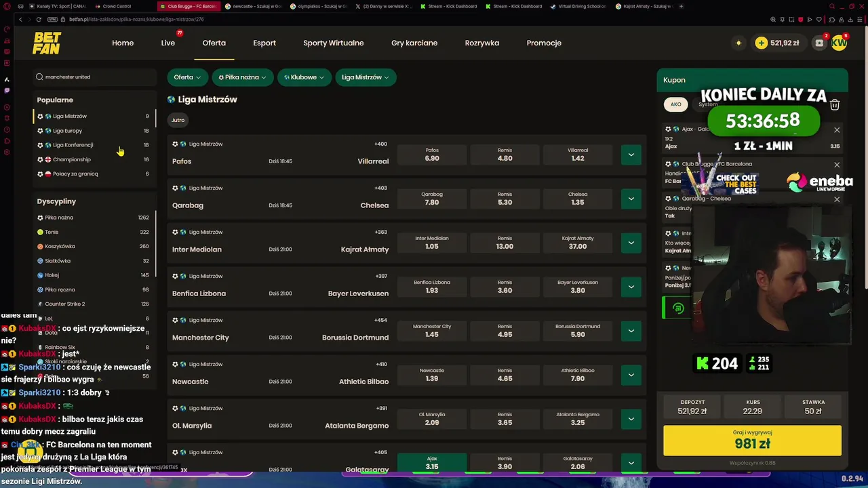Image resolution: width=868 pixels, height=488 pixels.
Task: Click the Siatkówka volleyball icon
Action: tap(40, 261)
